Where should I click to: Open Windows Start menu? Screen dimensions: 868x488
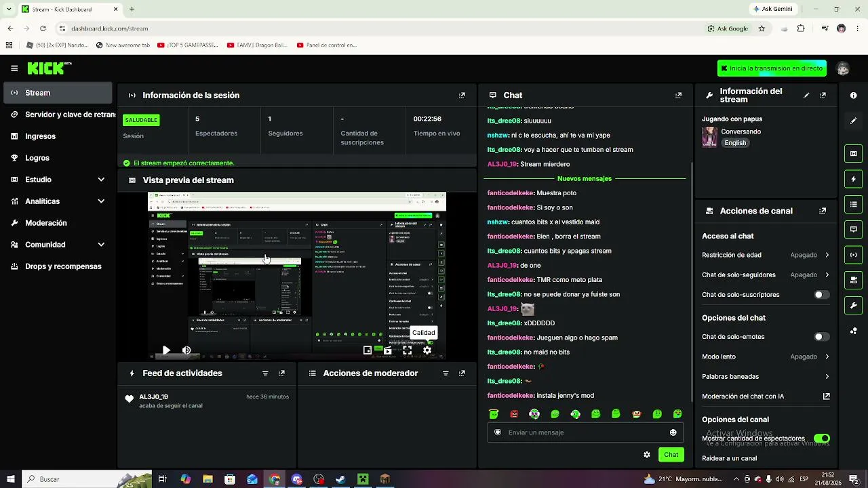[10, 479]
